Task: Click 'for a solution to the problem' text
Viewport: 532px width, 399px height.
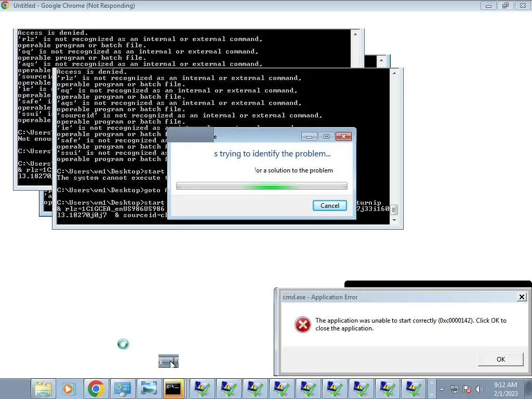Action: coord(294,170)
